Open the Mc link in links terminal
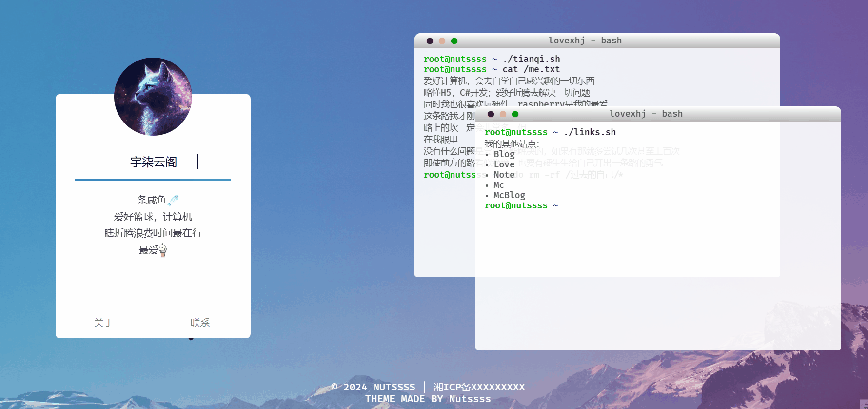Screen dimensions: 868x409 499,185
